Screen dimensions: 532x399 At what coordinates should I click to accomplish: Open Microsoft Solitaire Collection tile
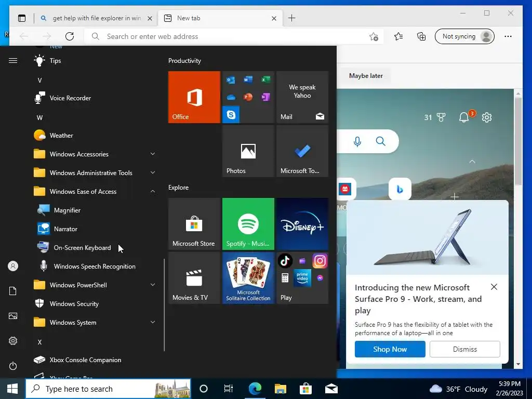point(248,278)
